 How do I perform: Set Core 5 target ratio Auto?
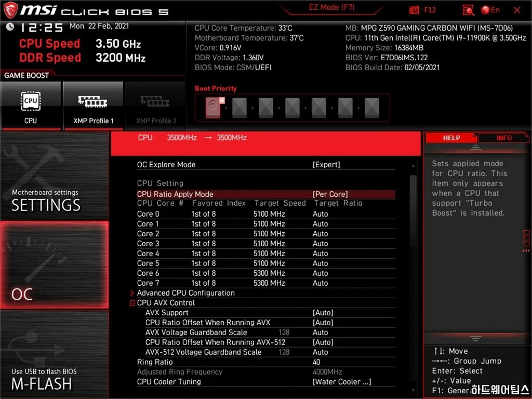pyautogui.click(x=320, y=263)
